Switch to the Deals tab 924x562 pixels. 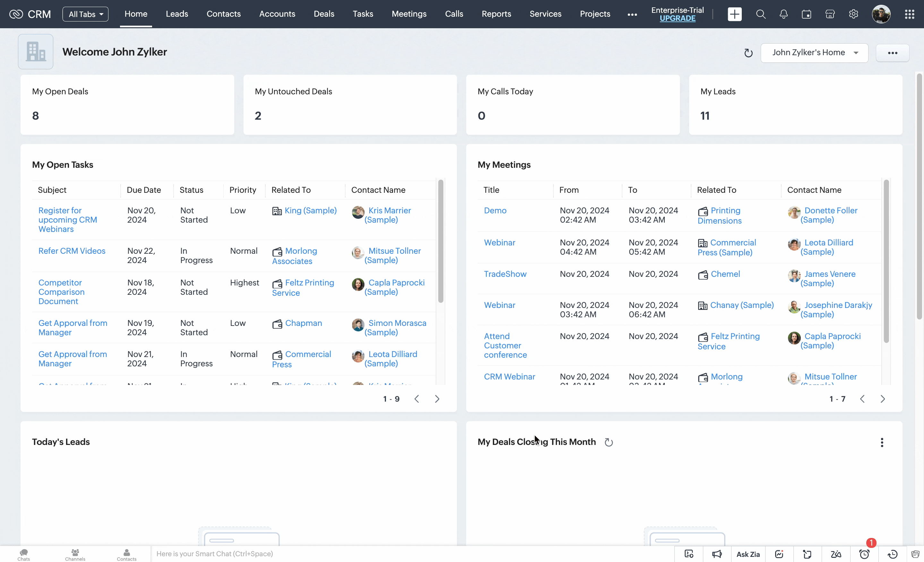(x=324, y=14)
